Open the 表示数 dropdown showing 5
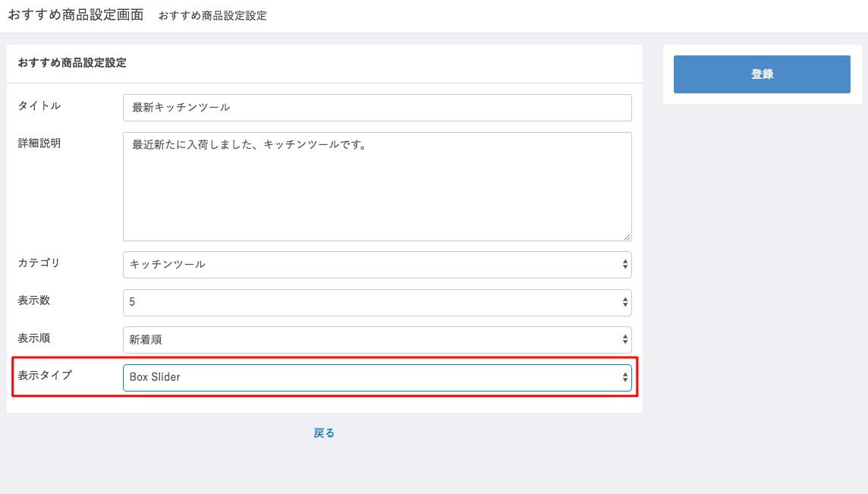 (x=377, y=302)
